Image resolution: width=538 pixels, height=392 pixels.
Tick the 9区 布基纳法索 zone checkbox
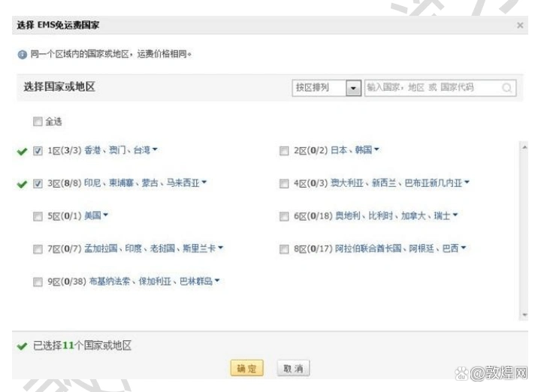click(x=38, y=282)
